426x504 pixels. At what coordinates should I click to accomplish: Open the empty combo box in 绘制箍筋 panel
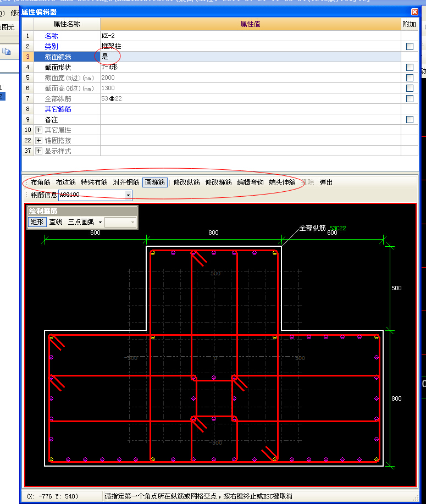point(120,222)
